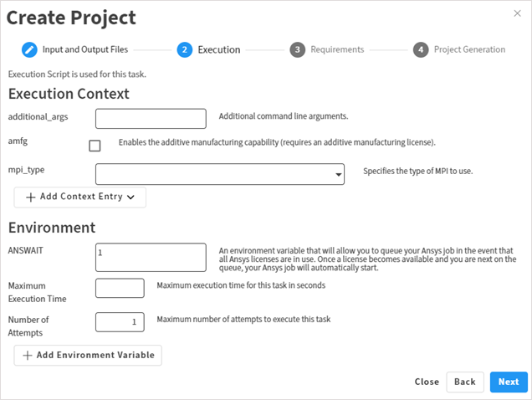Click the plus icon on Add Environment Variable

pyautogui.click(x=28, y=355)
